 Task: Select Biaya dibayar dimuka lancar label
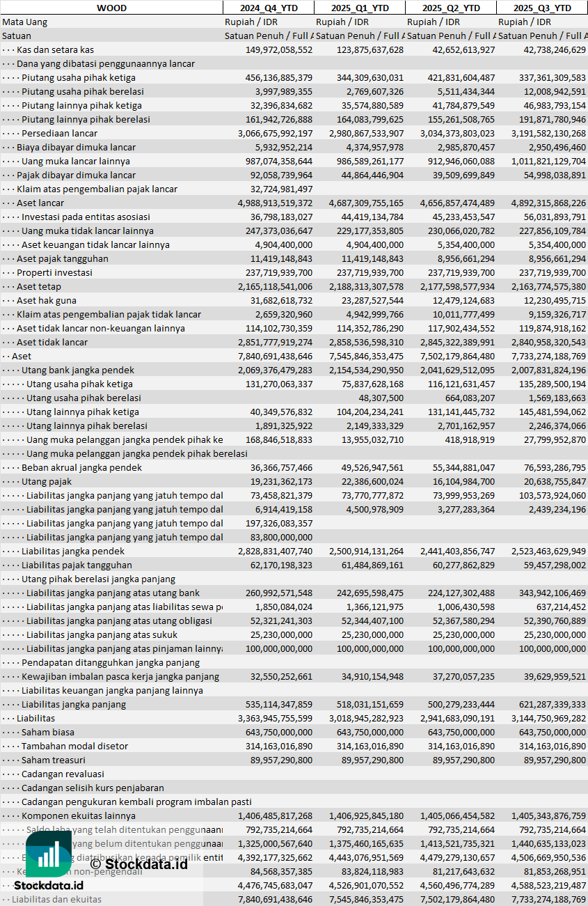pyautogui.click(x=76, y=147)
